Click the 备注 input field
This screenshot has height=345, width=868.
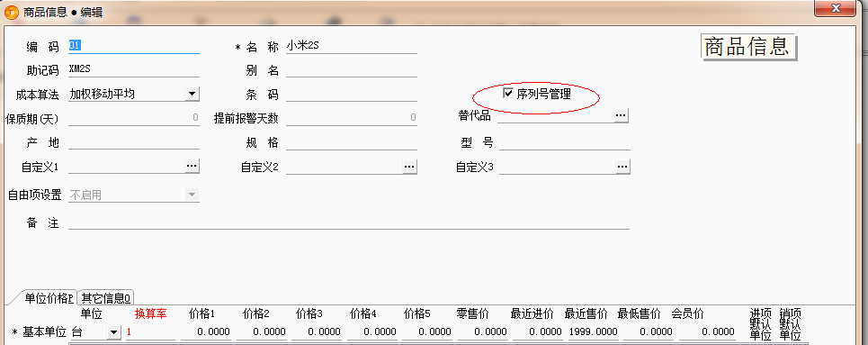[x=349, y=222]
